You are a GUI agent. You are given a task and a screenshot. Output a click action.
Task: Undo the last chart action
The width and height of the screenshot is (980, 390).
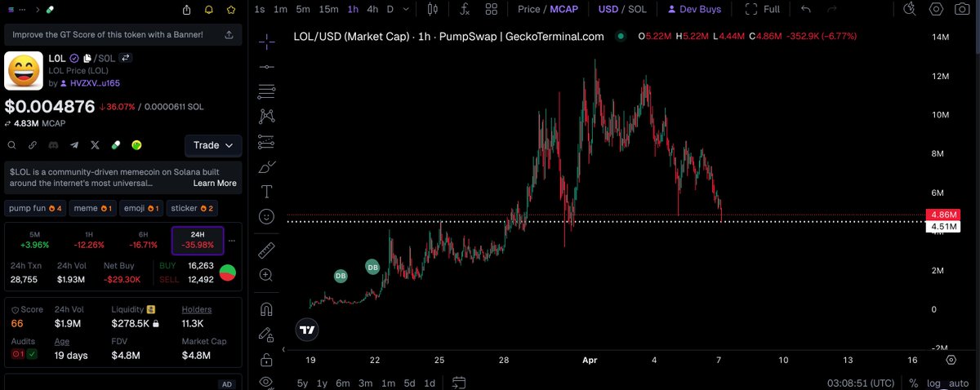(807, 9)
